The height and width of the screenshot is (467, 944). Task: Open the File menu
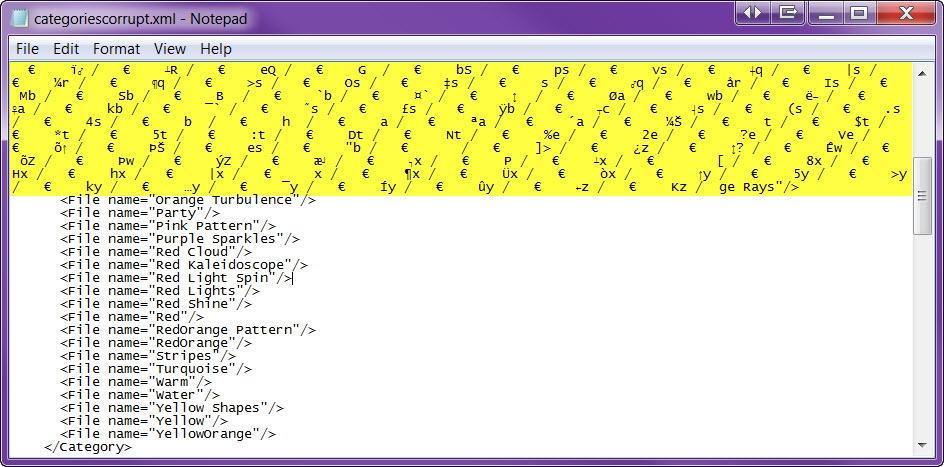tap(28, 49)
